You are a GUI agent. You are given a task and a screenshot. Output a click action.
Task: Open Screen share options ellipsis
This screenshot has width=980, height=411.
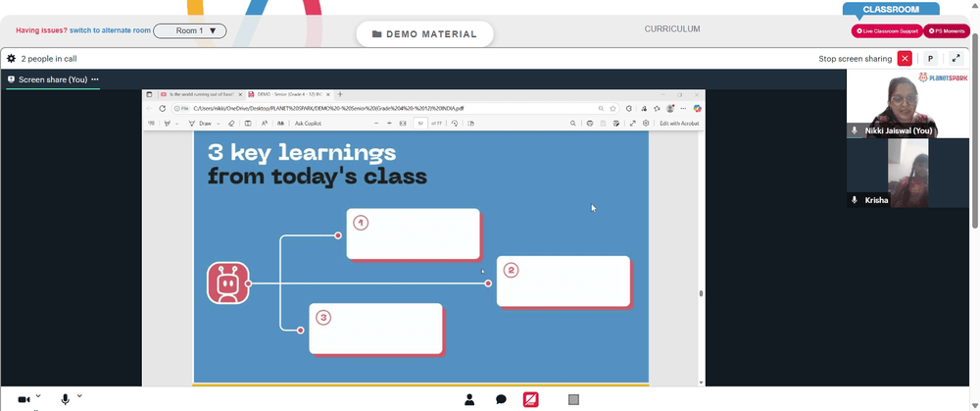pos(95,79)
